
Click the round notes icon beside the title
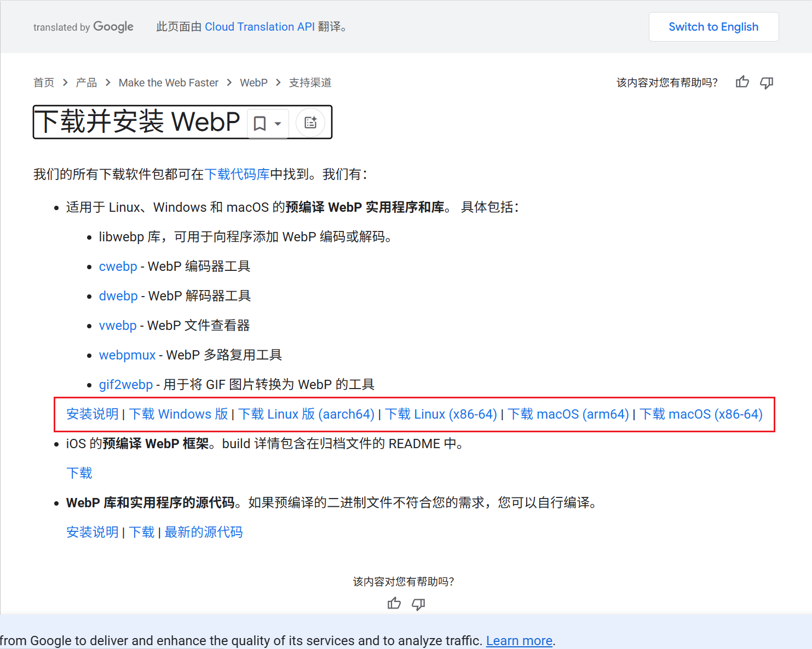coord(310,123)
